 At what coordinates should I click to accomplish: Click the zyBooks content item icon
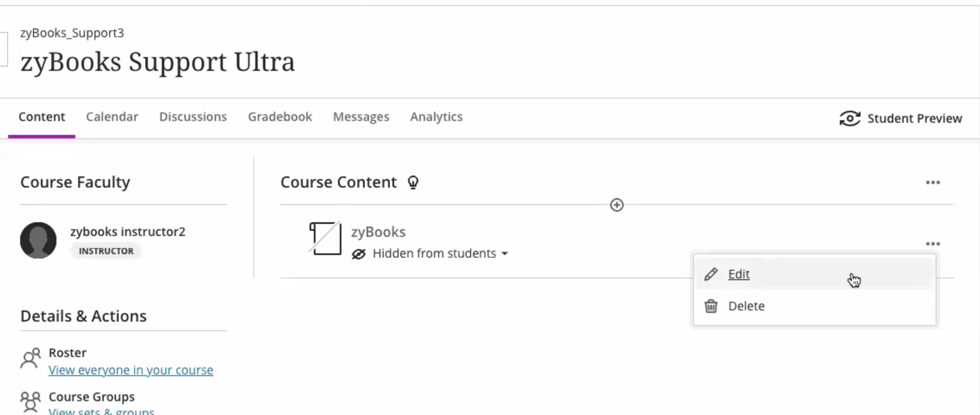pos(325,239)
